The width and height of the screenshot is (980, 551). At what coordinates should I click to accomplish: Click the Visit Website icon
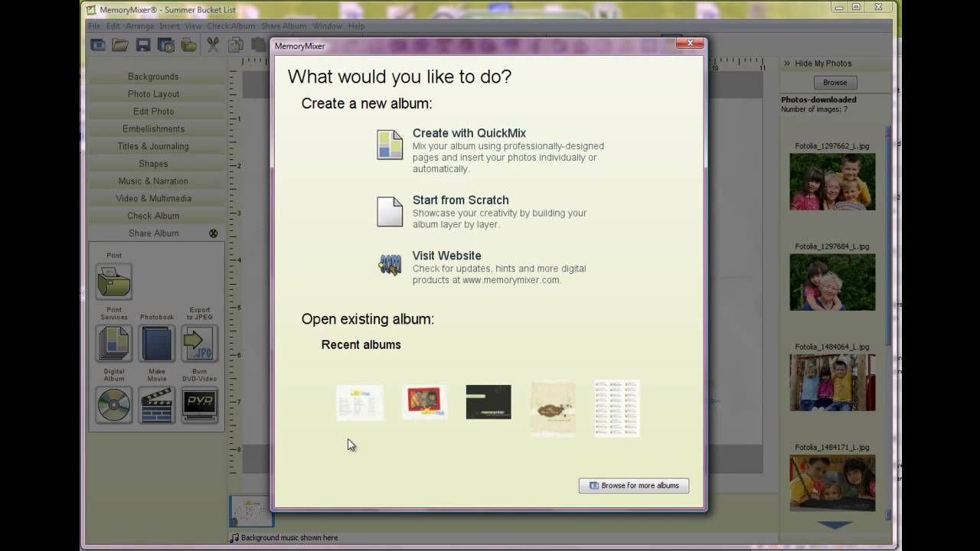(390, 266)
